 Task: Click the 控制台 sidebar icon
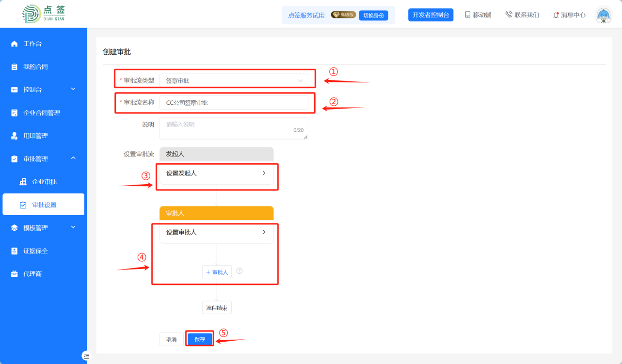14,90
